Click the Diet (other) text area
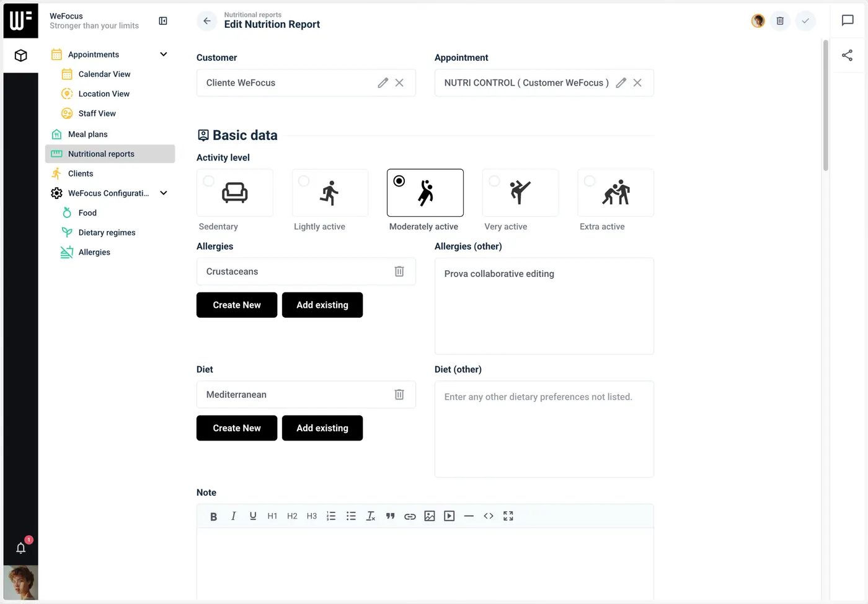This screenshot has width=868, height=604. click(544, 429)
